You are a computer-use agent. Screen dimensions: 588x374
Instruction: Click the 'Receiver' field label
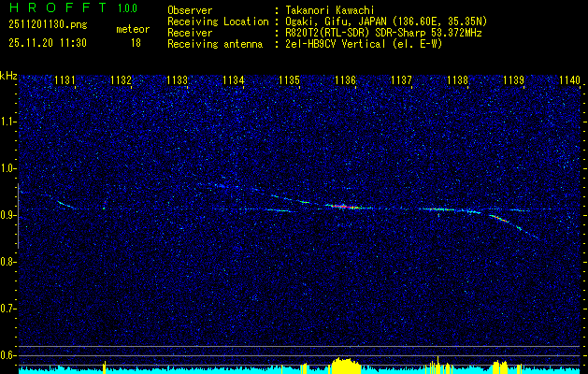[x=190, y=33]
